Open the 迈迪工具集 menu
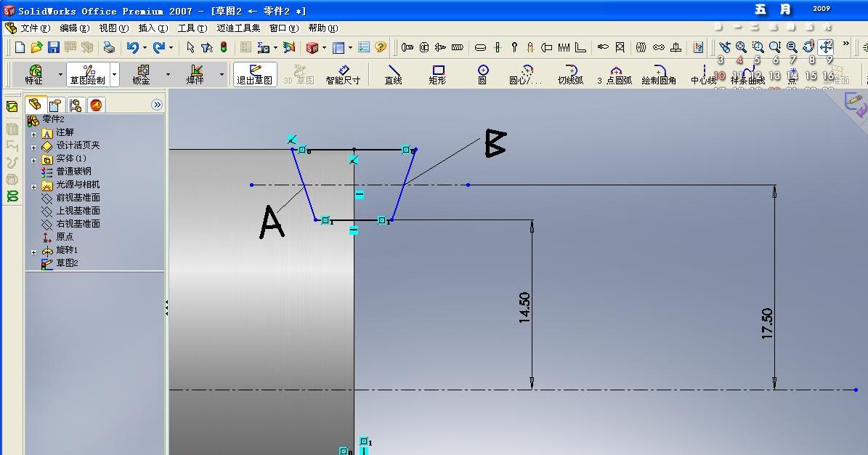868x455 pixels. (x=238, y=28)
